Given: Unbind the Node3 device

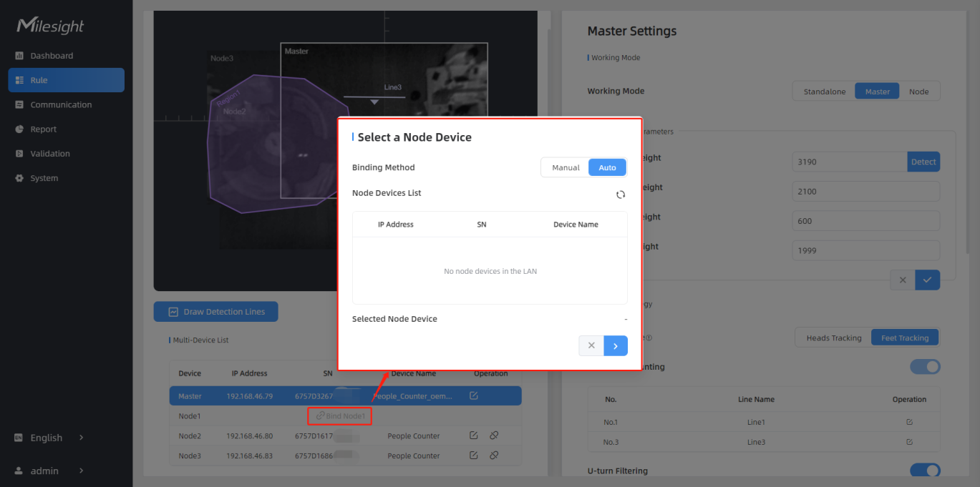Looking at the screenshot, I should 494,456.
